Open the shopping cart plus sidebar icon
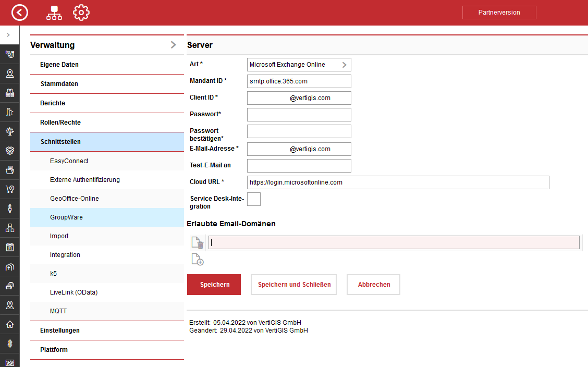Viewport: 588px width, 367px height. pos(10,189)
